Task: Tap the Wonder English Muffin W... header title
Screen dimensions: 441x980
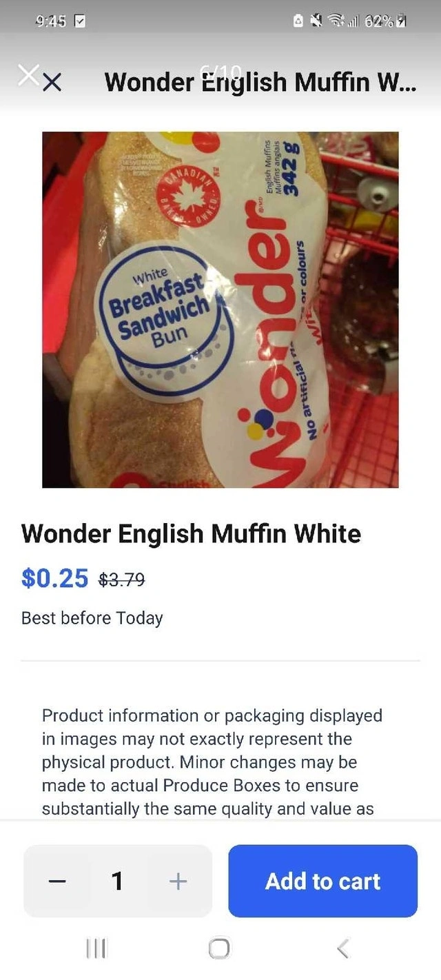Action: pyautogui.click(x=260, y=83)
